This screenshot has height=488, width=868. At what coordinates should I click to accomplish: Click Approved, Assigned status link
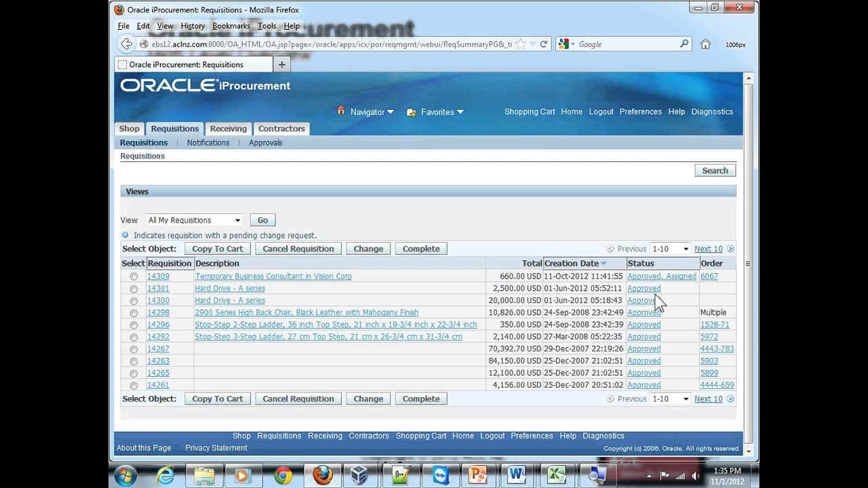point(661,277)
